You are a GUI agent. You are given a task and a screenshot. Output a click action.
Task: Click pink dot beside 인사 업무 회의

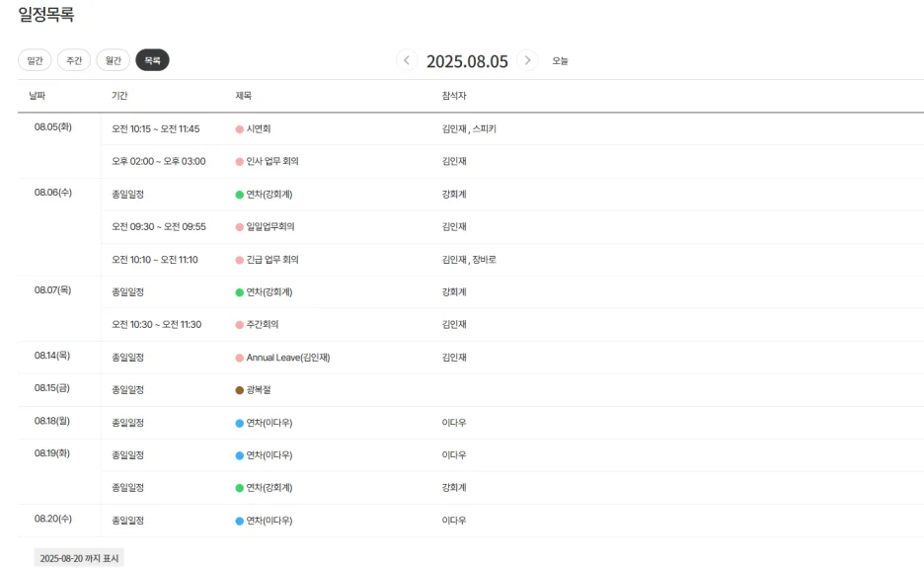(239, 162)
